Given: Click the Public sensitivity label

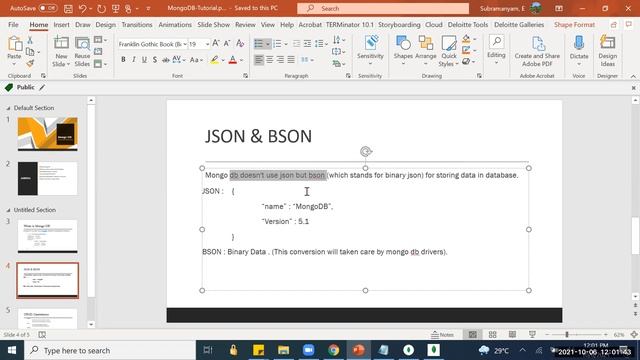Looking at the screenshot, I should (25, 87).
